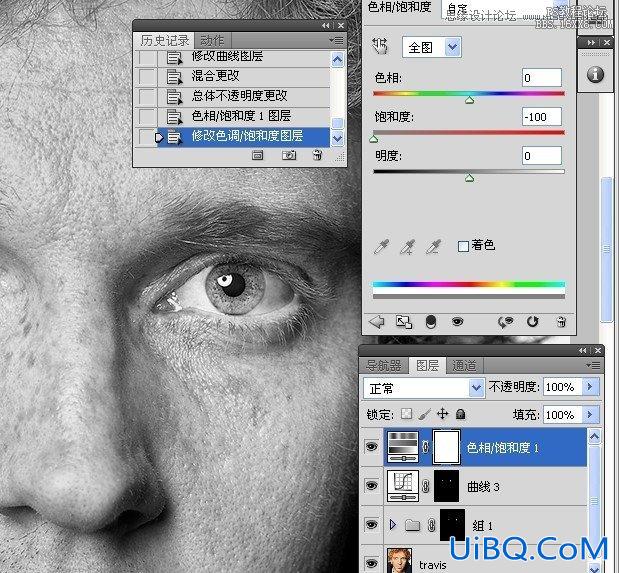The width and height of the screenshot is (619, 573).
Task: Open the layers panel options menu
Action: (593, 366)
